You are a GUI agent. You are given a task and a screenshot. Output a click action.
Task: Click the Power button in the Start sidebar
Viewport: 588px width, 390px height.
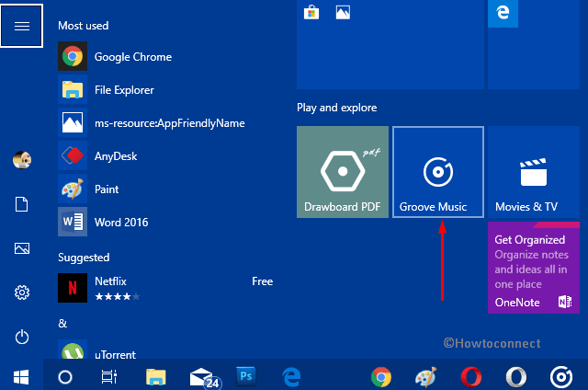pyautogui.click(x=22, y=337)
